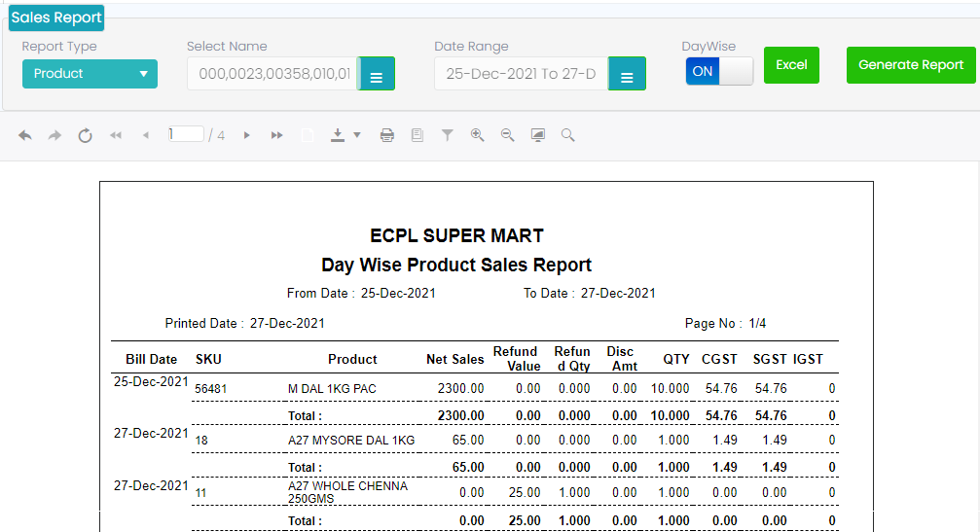Zoom in on the report
The height and width of the screenshot is (532, 980).
tap(478, 136)
